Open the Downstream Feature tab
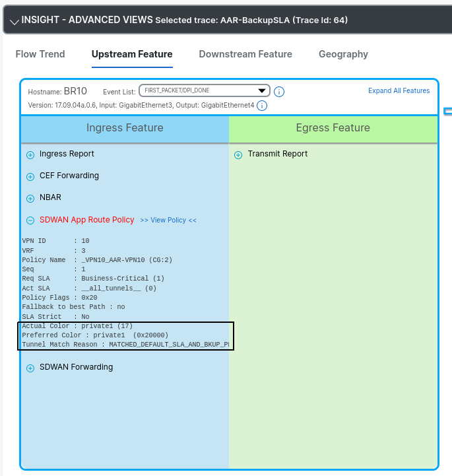The image size is (452, 476). click(245, 54)
